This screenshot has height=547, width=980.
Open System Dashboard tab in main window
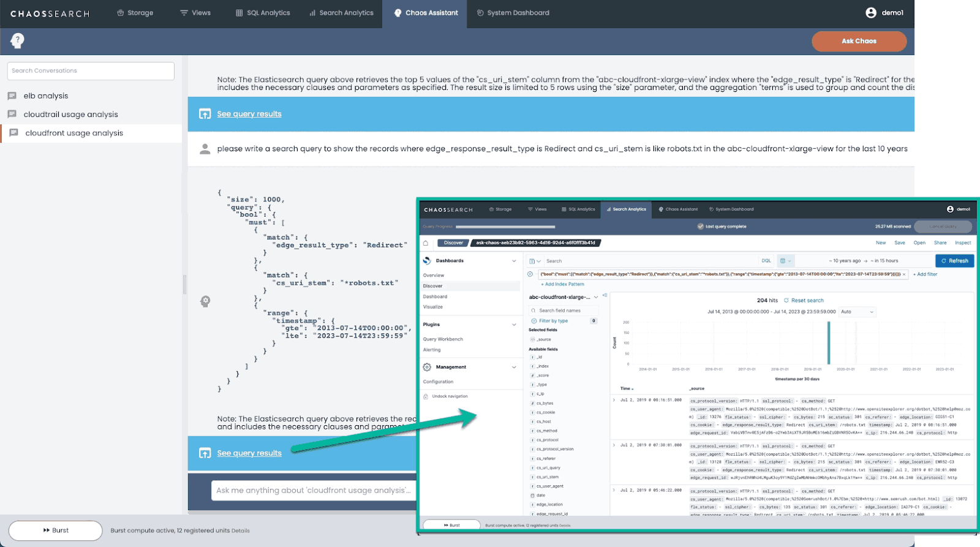(x=513, y=13)
